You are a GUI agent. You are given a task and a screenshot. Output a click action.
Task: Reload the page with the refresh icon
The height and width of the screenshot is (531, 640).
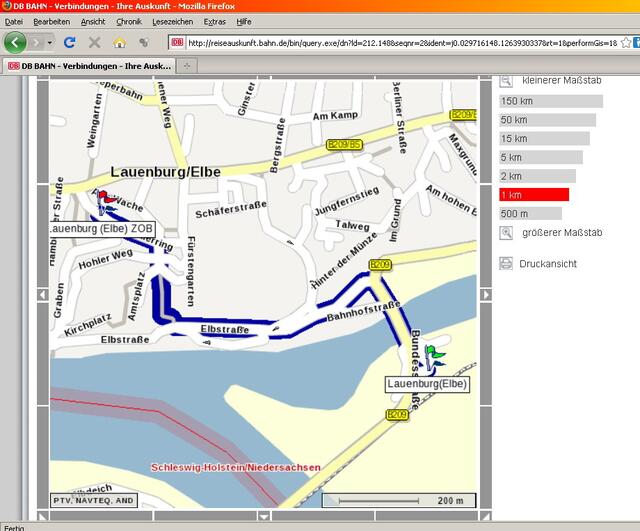pos(70,42)
